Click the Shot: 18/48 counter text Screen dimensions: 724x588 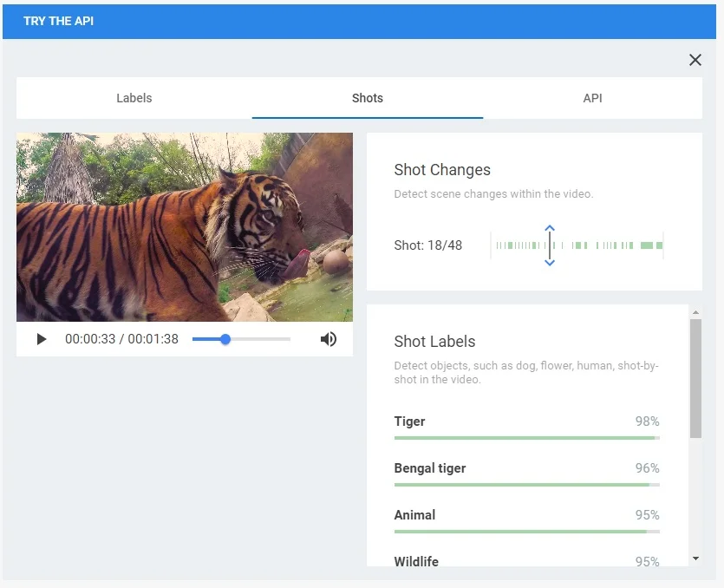click(428, 245)
